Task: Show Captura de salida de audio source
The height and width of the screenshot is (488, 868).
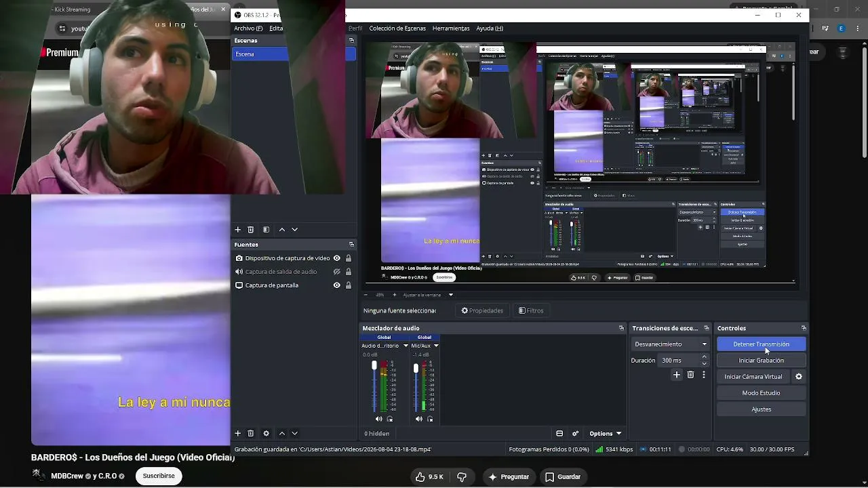Action: pos(336,272)
